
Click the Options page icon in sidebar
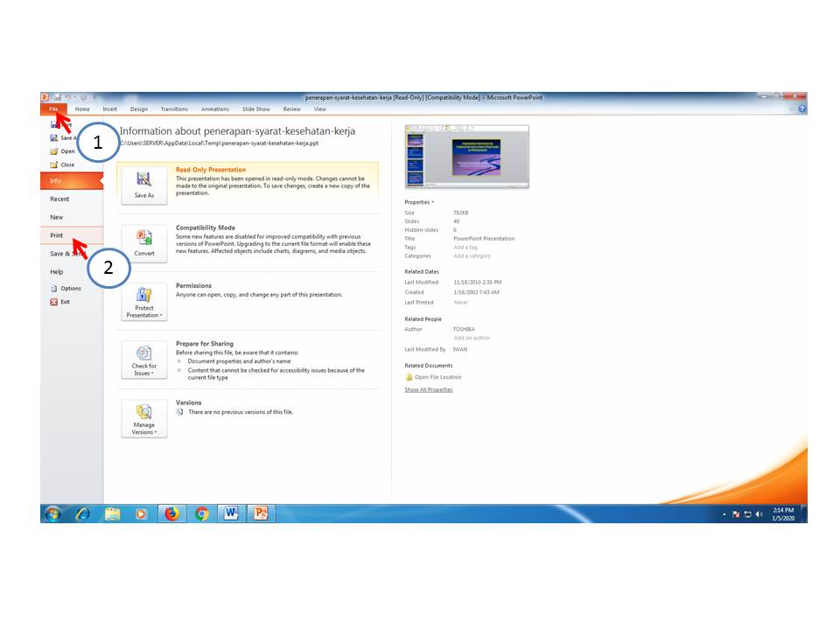click(53, 288)
